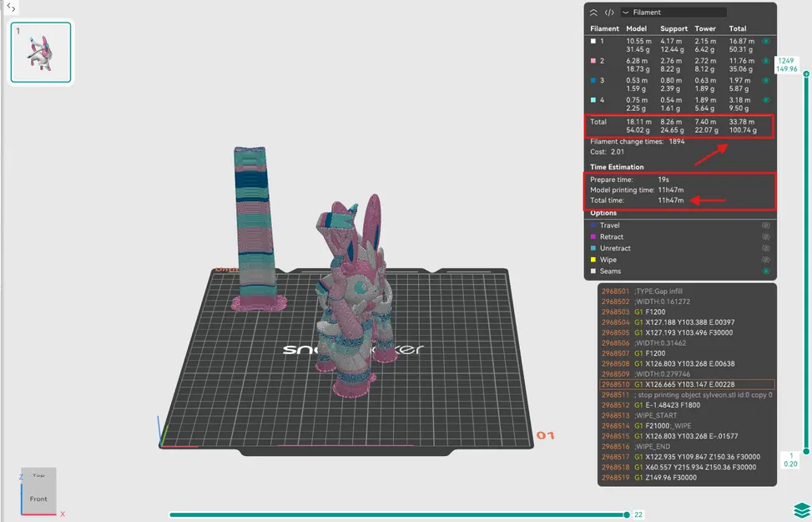This screenshot has height=522, width=812.
Task: Toggle Retract visibility in Options
Action: tap(767, 236)
